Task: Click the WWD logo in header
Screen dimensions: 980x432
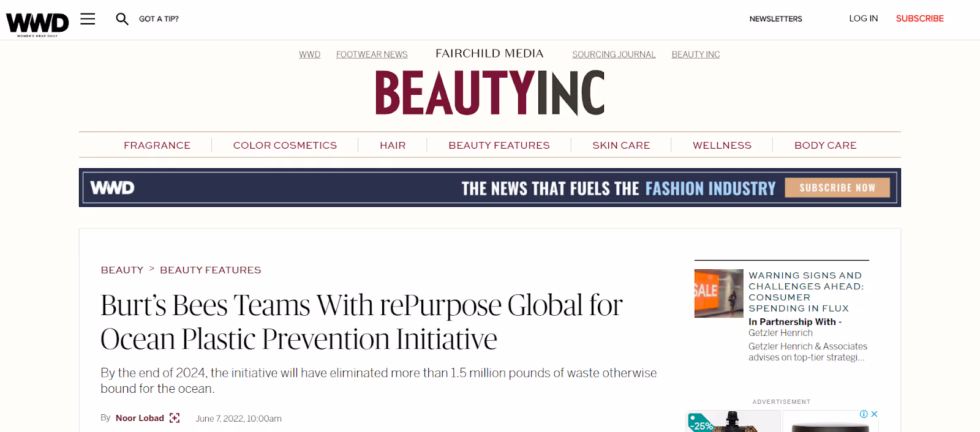Action: pos(37,24)
